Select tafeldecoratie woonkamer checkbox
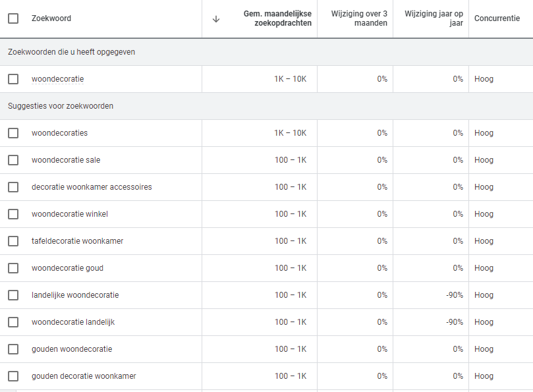 [x=13, y=241]
